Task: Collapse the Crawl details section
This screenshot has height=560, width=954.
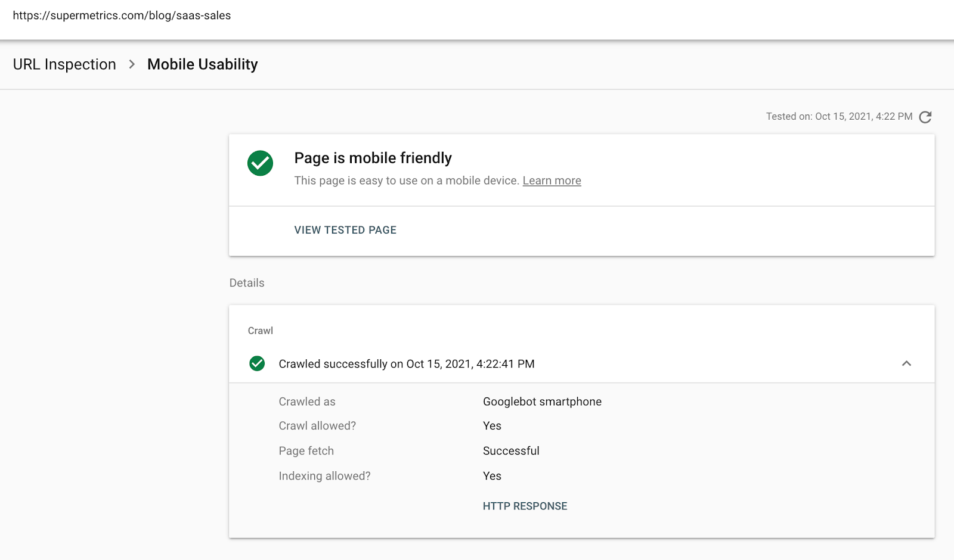Action: click(x=906, y=363)
